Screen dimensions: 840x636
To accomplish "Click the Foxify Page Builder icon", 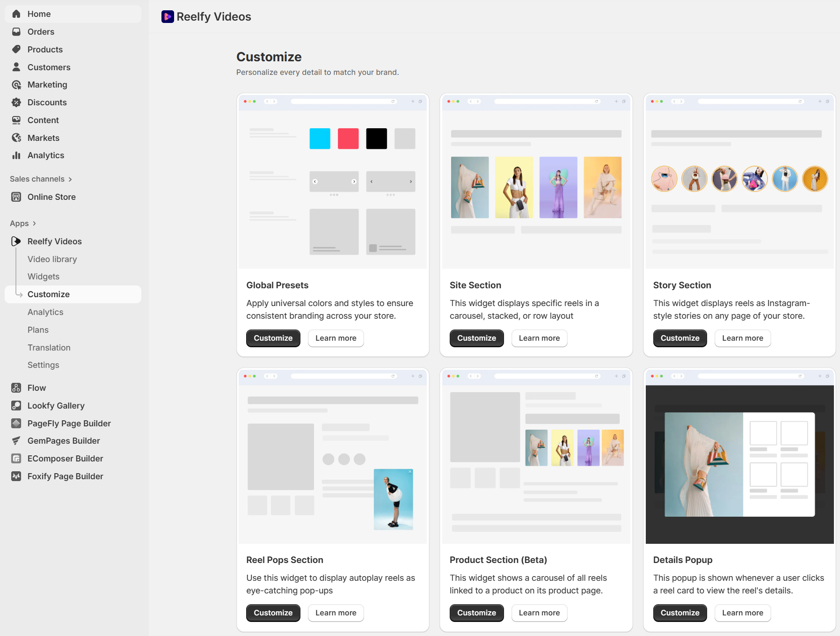I will click(x=16, y=476).
